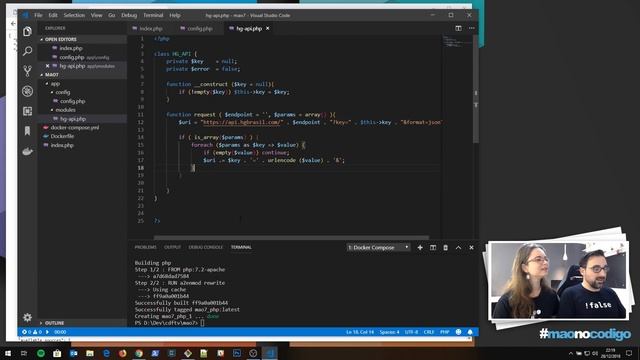
Task: Create a new terminal with plus icon
Action: 420,247
